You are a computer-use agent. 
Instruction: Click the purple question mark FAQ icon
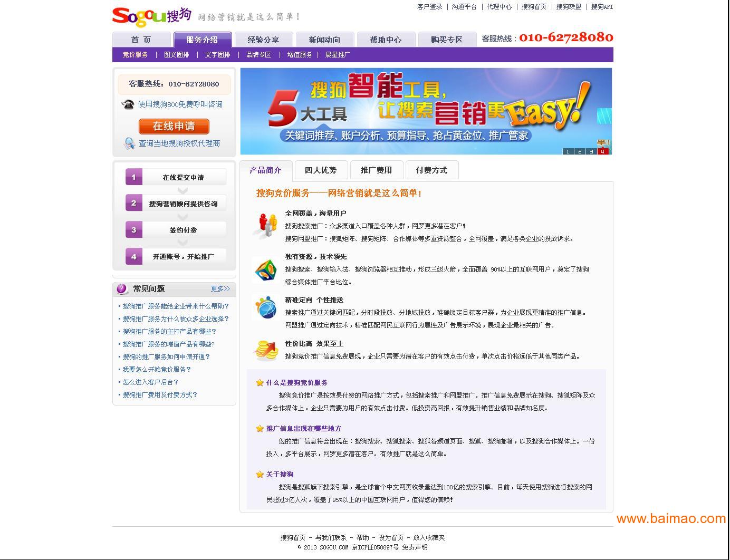122,289
